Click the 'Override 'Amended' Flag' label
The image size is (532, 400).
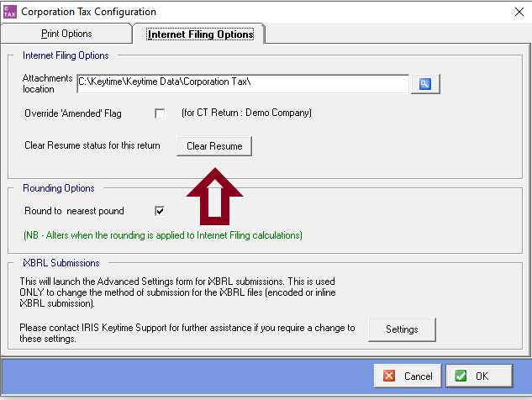[73, 113]
